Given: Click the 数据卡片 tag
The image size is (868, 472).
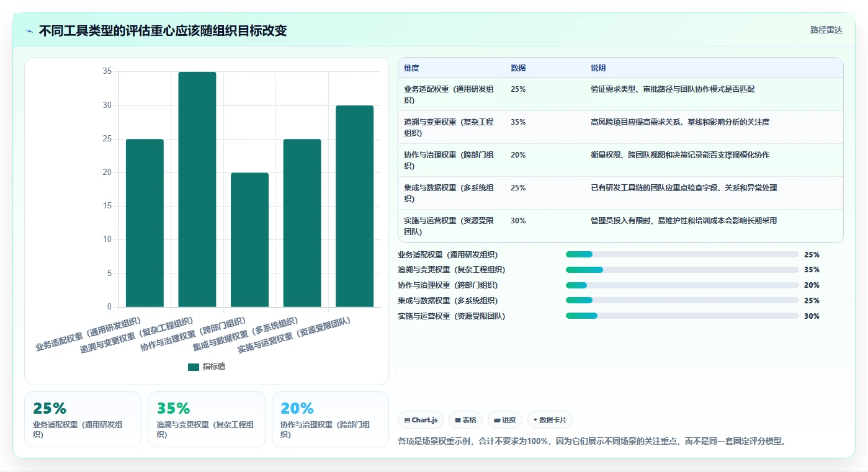Looking at the screenshot, I should pos(550,420).
